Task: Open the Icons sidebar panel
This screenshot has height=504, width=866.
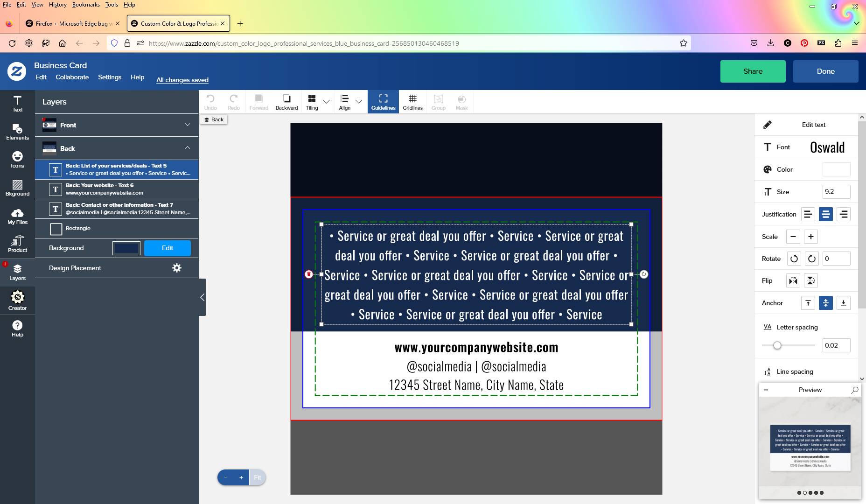Action: [x=17, y=160]
